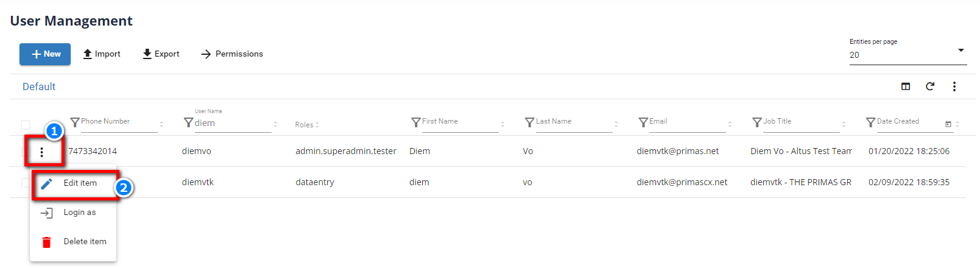980x268 pixels.
Task: Open the row actions three-dot menu for diemvo
Action: click(x=41, y=152)
